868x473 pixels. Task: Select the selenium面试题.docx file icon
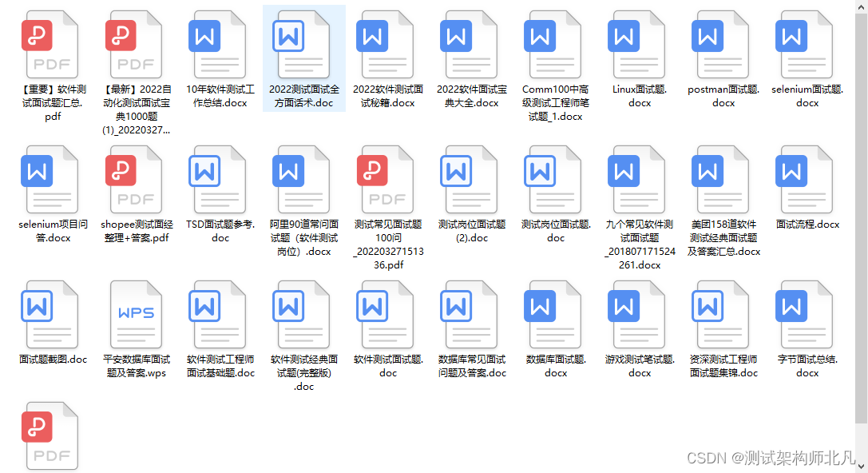coord(806,44)
